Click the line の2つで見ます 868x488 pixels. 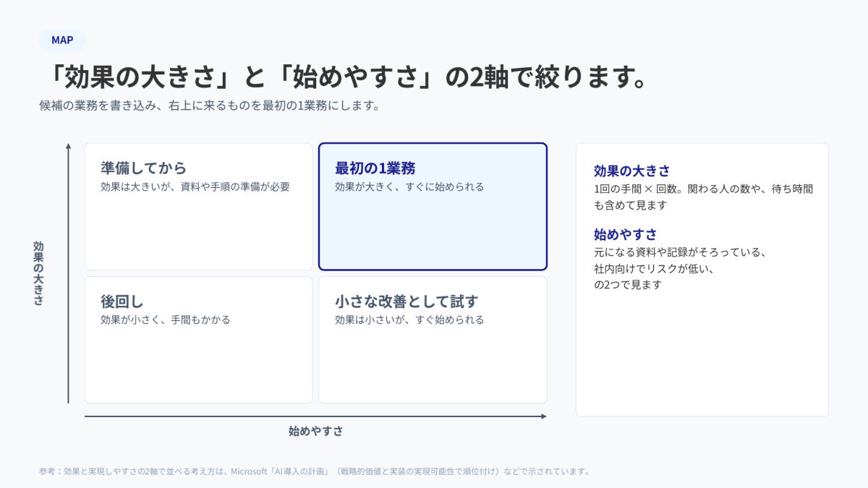coord(628,285)
